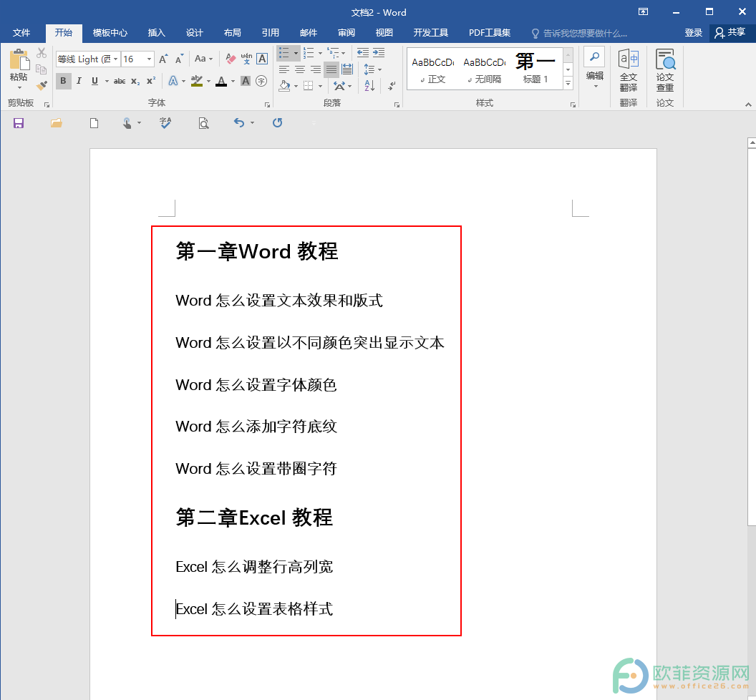This screenshot has height=700, width=756.
Task: Open print preview from quick access toolbar
Action: click(203, 123)
